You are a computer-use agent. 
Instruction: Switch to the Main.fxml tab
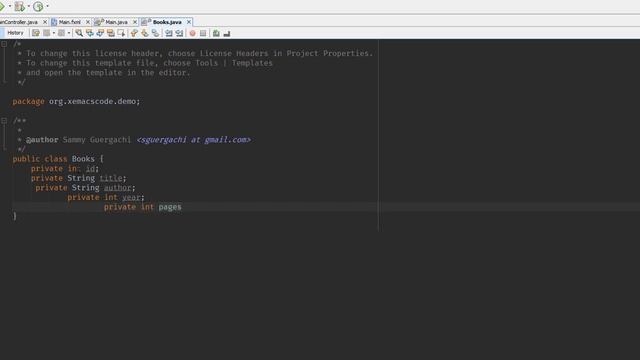click(69, 22)
